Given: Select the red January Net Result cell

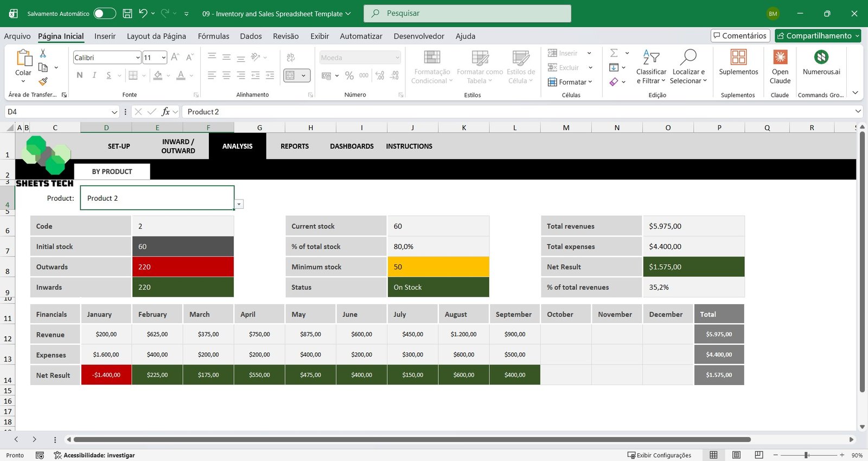Looking at the screenshot, I should pos(106,375).
